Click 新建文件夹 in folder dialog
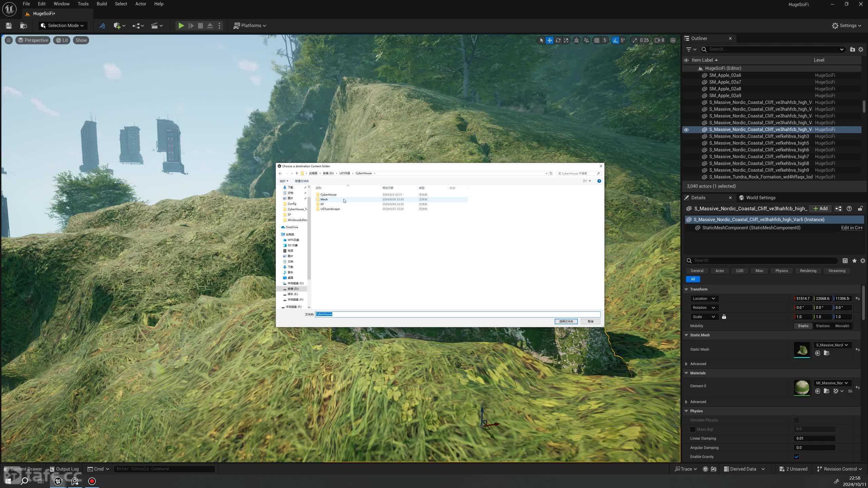 (x=302, y=181)
